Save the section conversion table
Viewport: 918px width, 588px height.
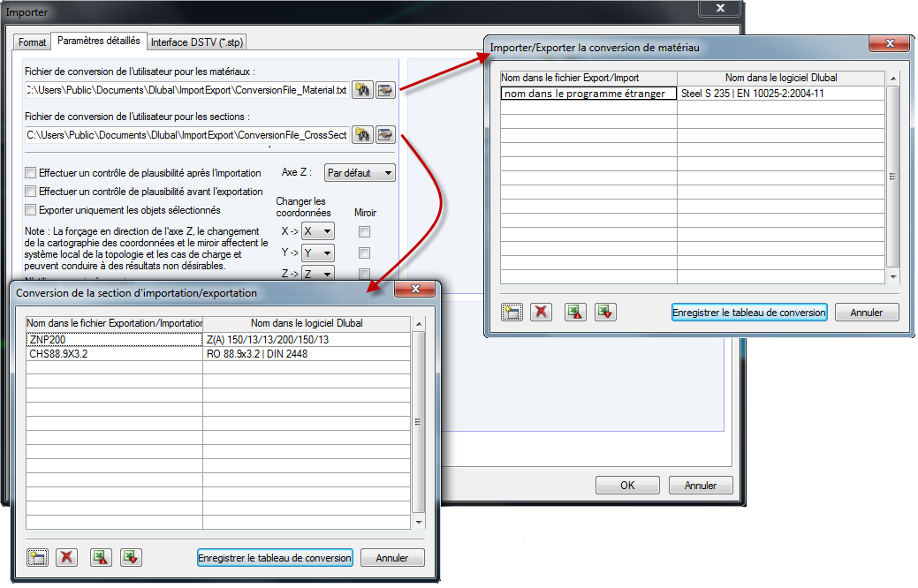tap(275, 558)
